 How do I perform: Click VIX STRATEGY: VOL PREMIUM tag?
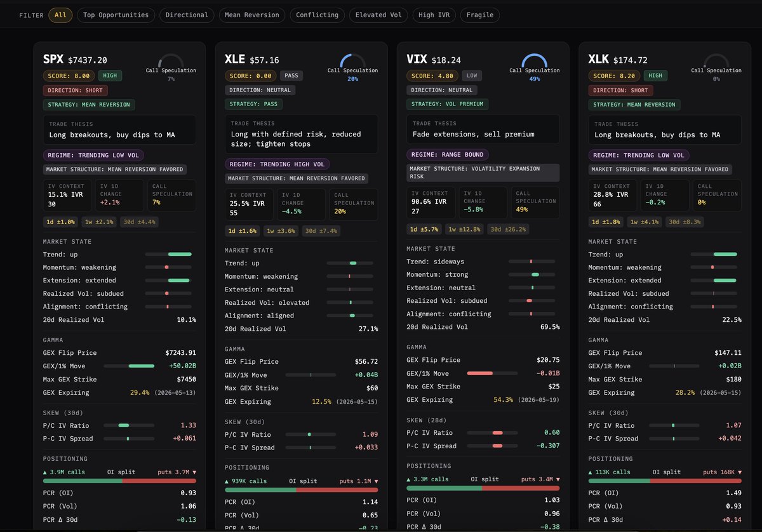[447, 104]
